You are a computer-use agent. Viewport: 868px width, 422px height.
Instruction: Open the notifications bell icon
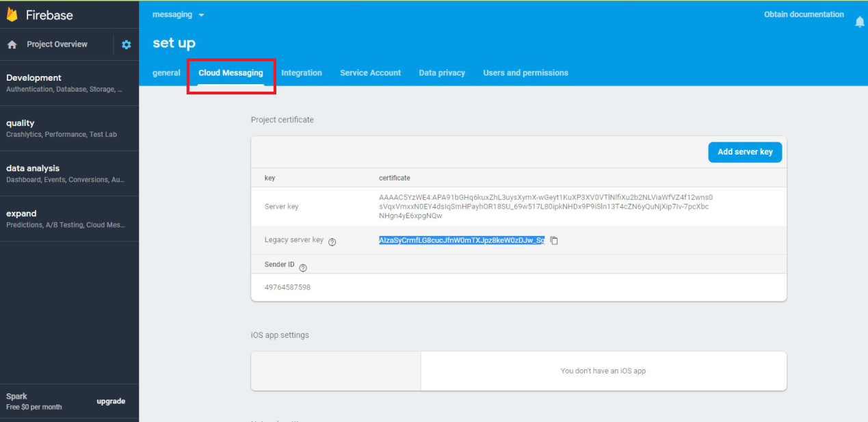coord(860,22)
